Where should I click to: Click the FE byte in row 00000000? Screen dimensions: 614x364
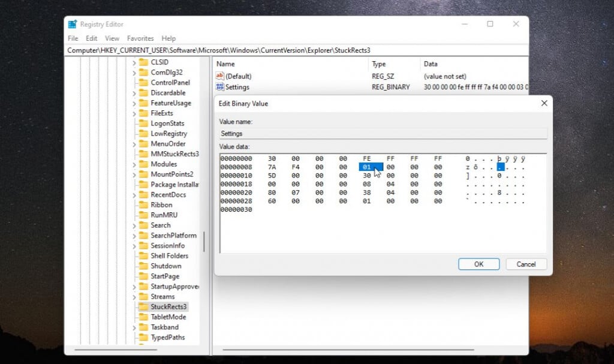(366, 158)
